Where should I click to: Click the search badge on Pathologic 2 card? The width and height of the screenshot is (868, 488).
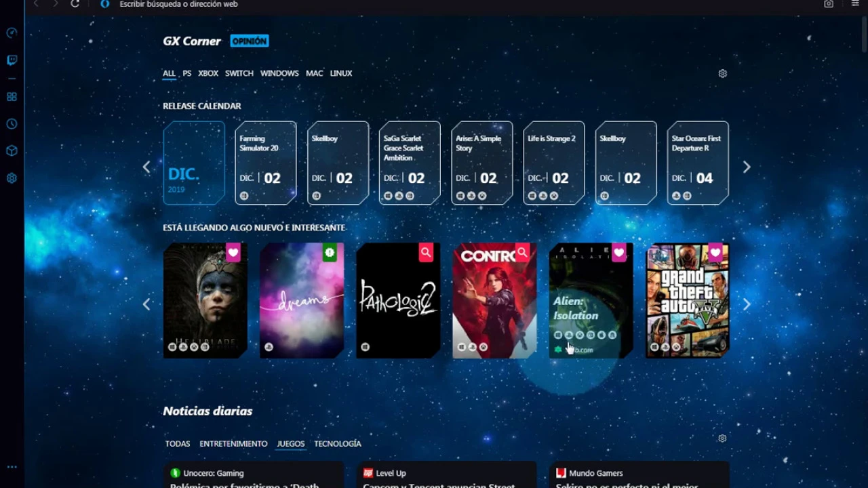click(x=426, y=253)
